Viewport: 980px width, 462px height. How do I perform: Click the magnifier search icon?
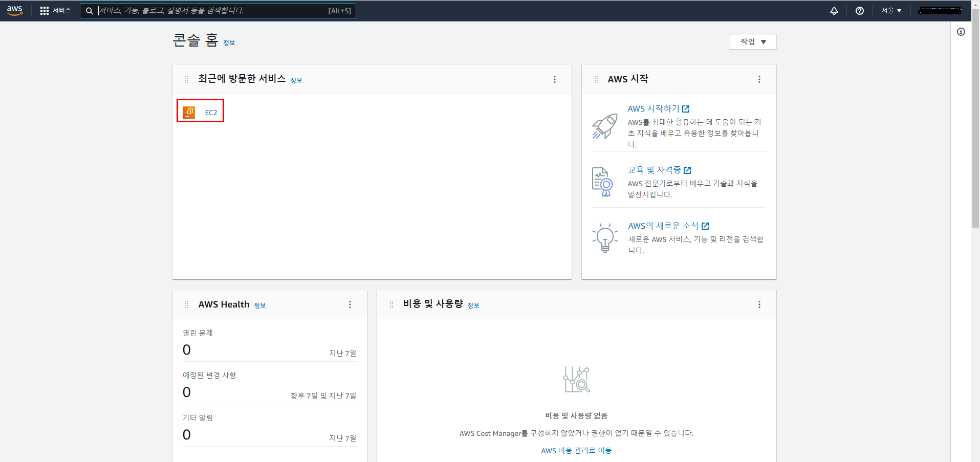89,11
